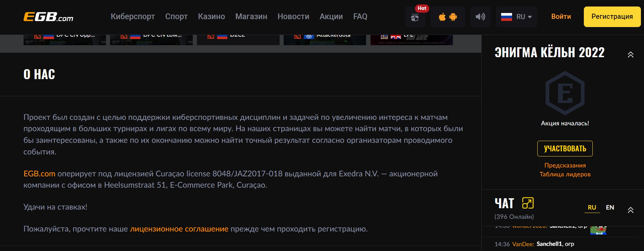Image resolution: width=644 pixels, height=251 pixels.
Task: Click the Акция началась! text
Action: 565,123
